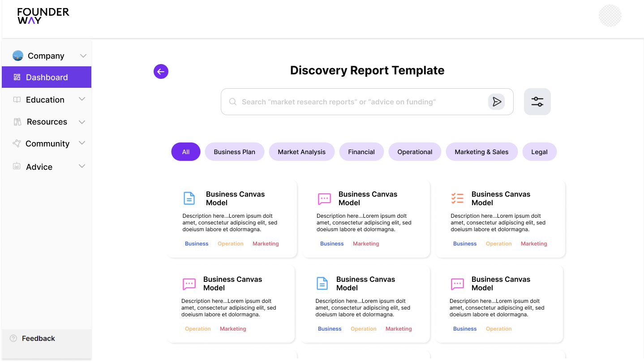Open the user profile avatar at top right
644x362 pixels.
[x=610, y=16]
